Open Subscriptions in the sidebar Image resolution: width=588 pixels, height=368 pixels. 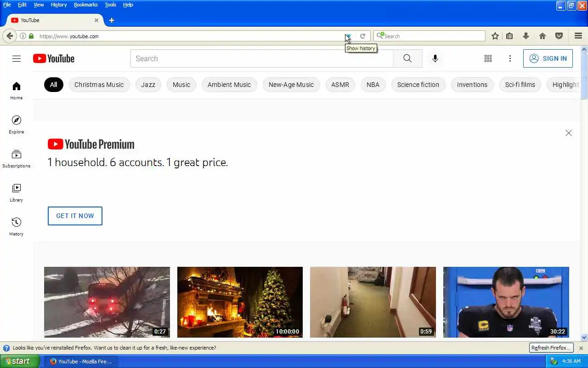17,159
